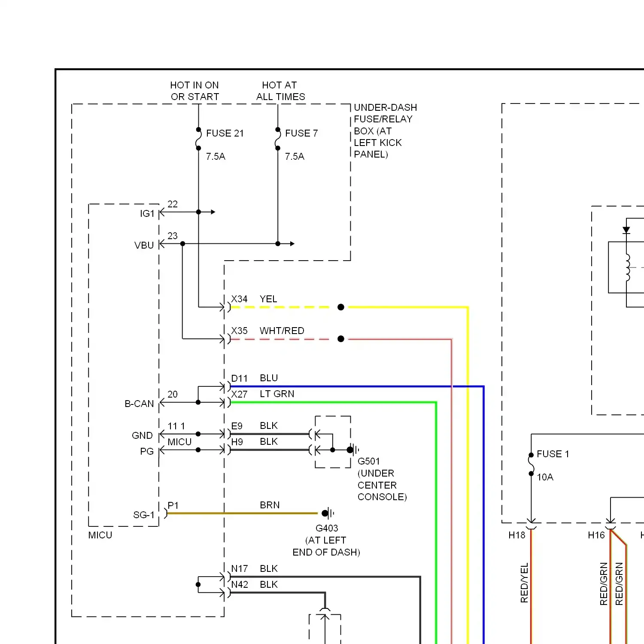The width and height of the screenshot is (644, 644).
Task: Click the G403 ground label
Action: (327, 528)
